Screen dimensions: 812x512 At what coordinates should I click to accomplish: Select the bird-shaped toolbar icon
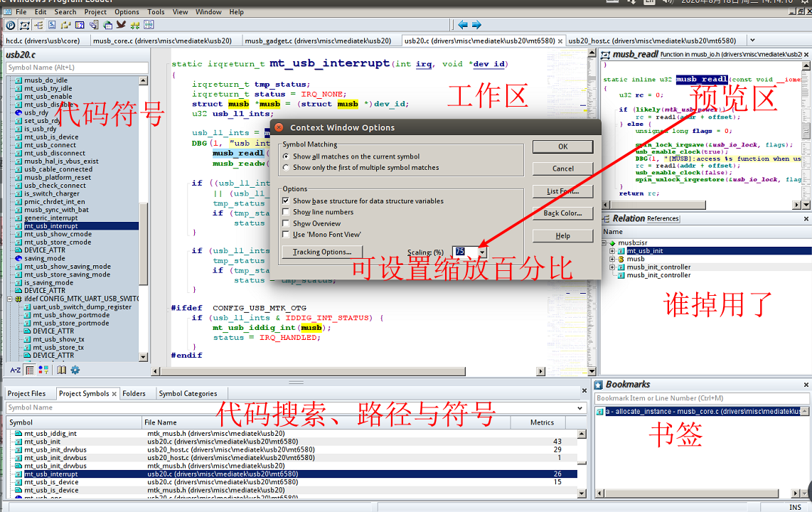pyautogui.click(x=121, y=25)
